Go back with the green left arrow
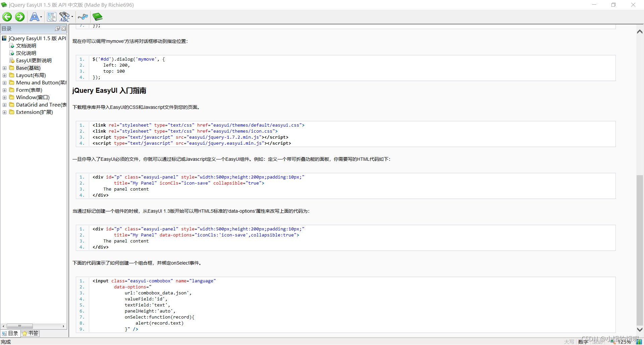644x345 pixels. tap(7, 17)
